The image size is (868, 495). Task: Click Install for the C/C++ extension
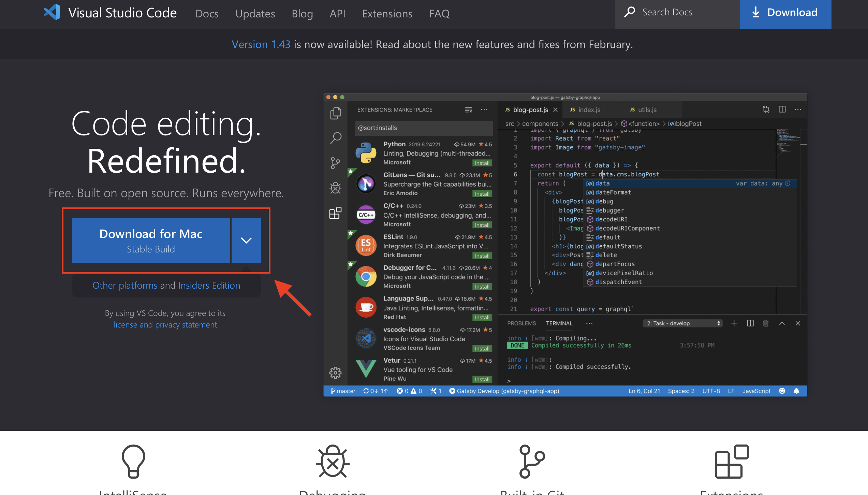[482, 224]
